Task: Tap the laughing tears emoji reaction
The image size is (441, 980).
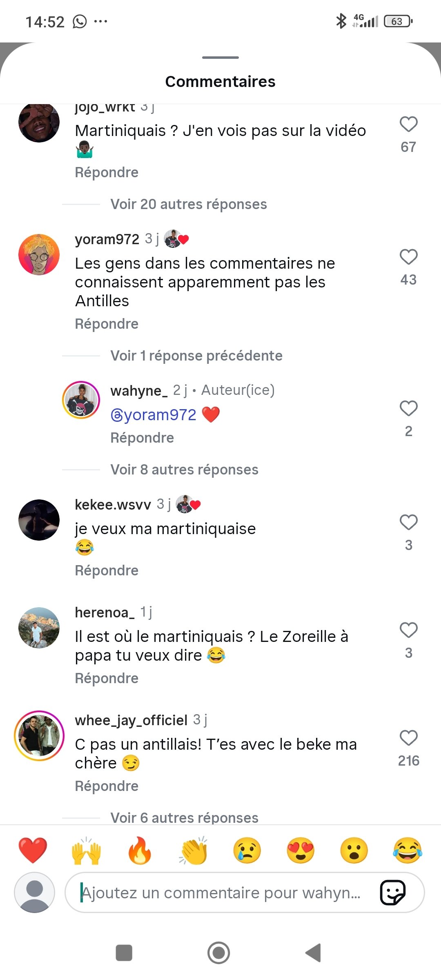Action: (408, 851)
